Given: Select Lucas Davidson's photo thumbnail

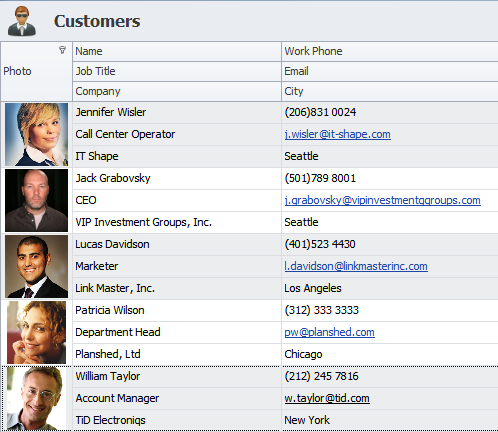Looking at the screenshot, I should click(x=36, y=266).
